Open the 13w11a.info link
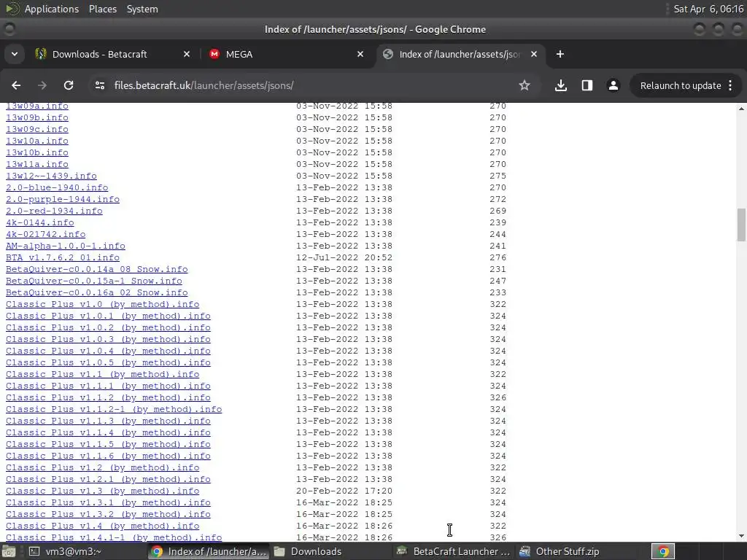Viewport: 747px width, 560px height. click(37, 164)
